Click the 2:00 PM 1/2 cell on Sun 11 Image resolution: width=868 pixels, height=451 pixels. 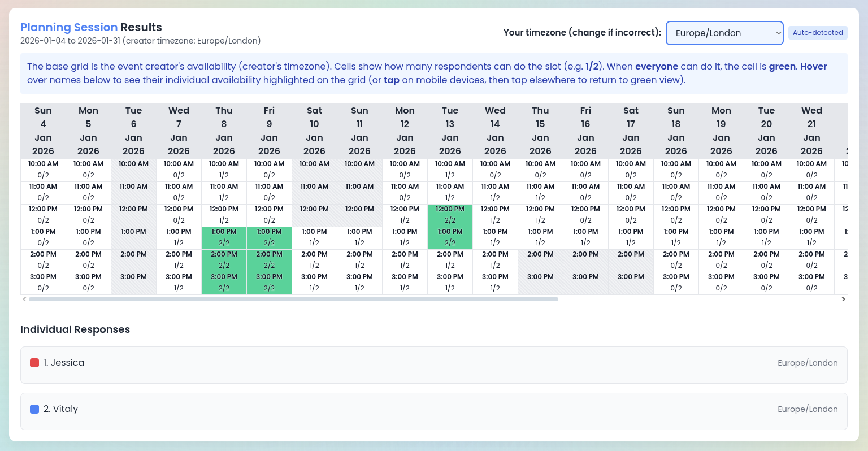pos(359,261)
